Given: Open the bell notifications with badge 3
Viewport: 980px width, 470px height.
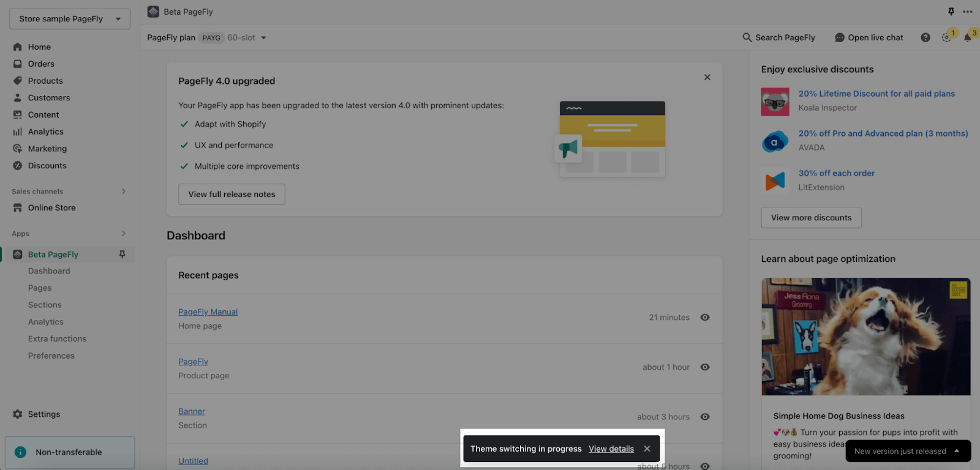Looking at the screenshot, I should [x=969, y=37].
